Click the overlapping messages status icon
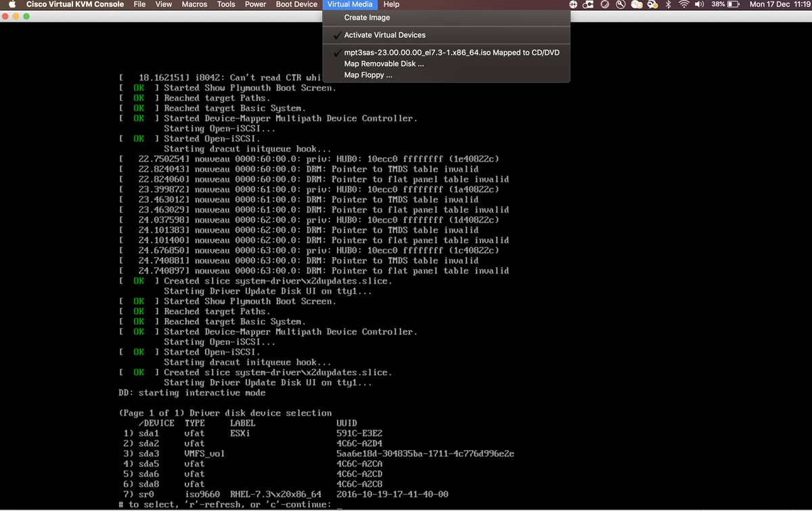The image size is (812, 511). (637, 4)
